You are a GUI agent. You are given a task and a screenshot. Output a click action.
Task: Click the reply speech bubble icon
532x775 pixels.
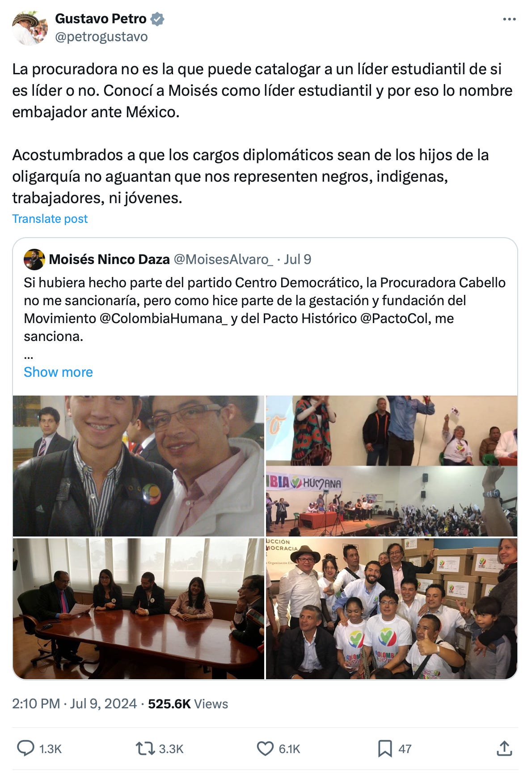coord(25,748)
